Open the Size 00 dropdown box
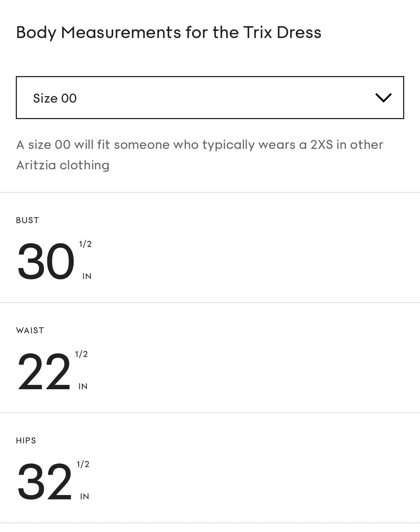The height and width of the screenshot is (532, 420). click(210, 98)
